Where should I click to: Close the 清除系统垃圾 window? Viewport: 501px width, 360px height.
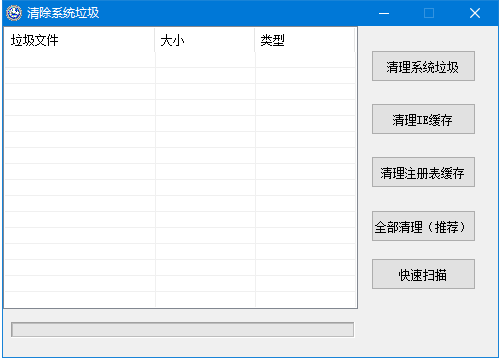[x=475, y=13]
